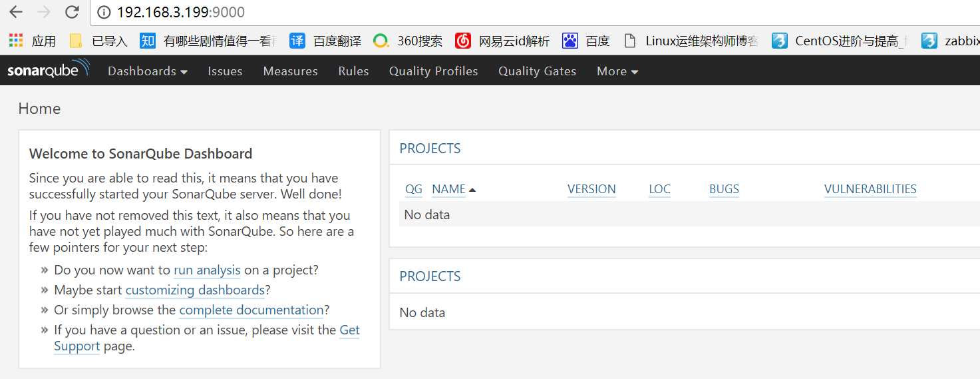980x379 pixels.
Task: Open the 360 Search bookmark
Action: coord(408,41)
